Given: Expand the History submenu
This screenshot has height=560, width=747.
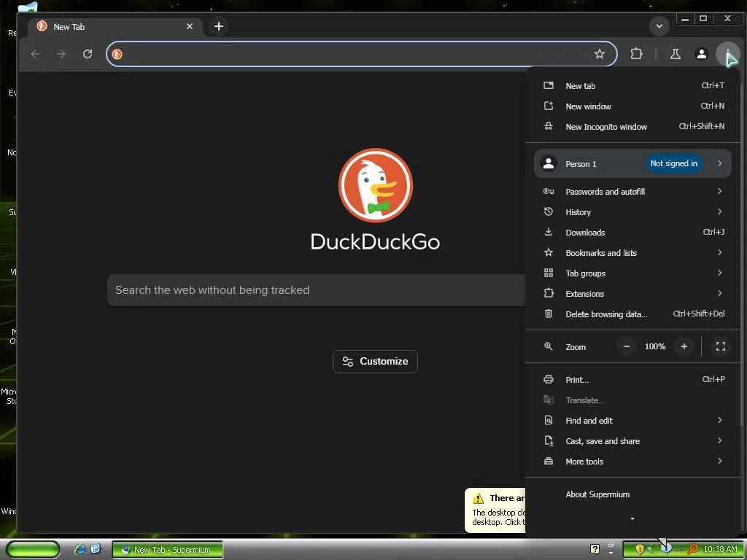Looking at the screenshot, I should point(632,212).
